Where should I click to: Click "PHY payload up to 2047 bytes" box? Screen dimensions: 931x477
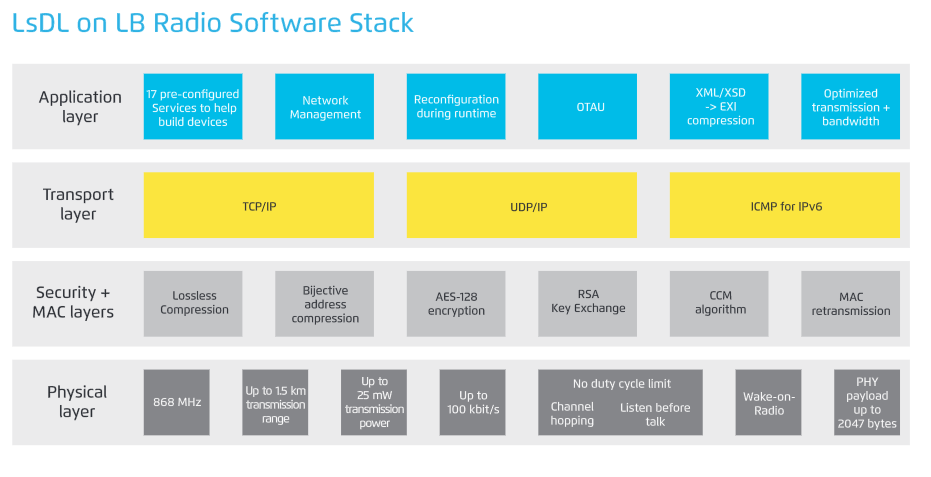[x=867, y=402]
